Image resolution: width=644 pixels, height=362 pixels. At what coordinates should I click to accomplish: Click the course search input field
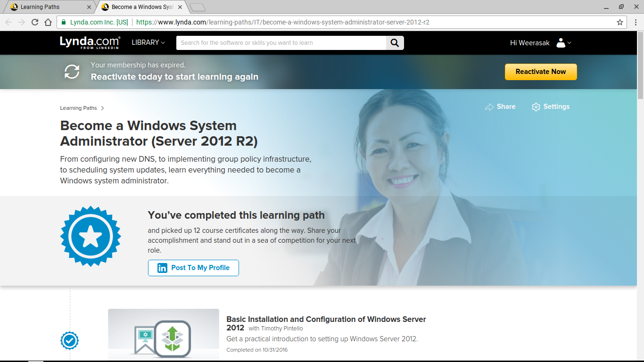[281, 43]
